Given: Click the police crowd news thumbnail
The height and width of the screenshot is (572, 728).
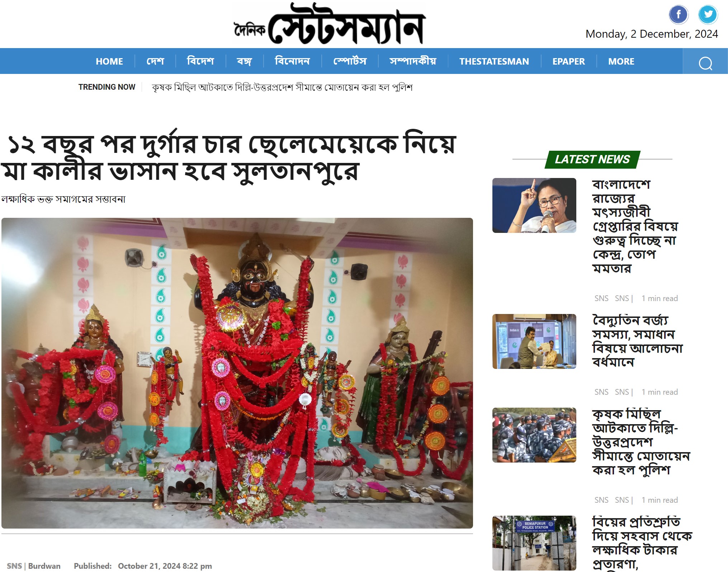Looking at the screenshot, I should coord(534,435).
